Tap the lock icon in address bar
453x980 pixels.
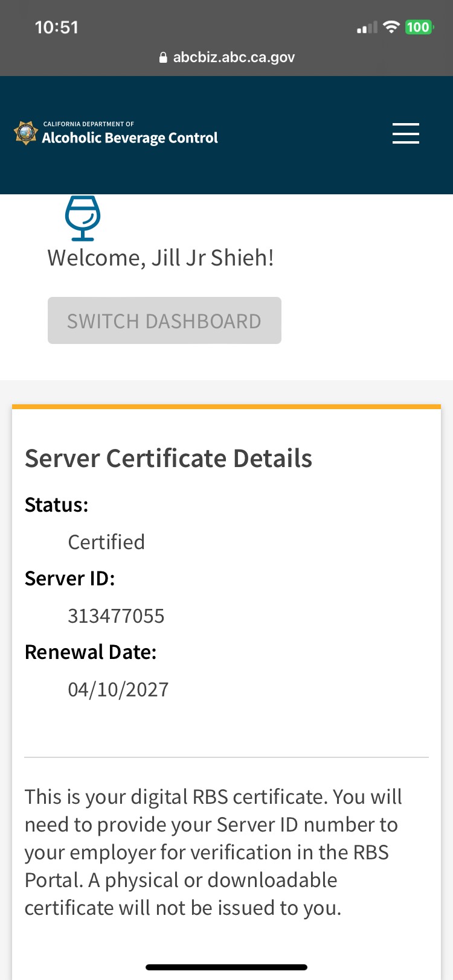click(x=162, y=57)
